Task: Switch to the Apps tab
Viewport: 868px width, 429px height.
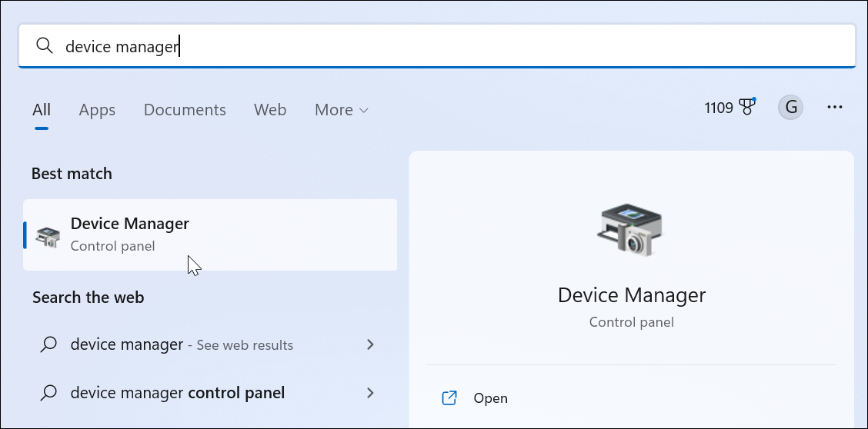Action: pos(97,110)
